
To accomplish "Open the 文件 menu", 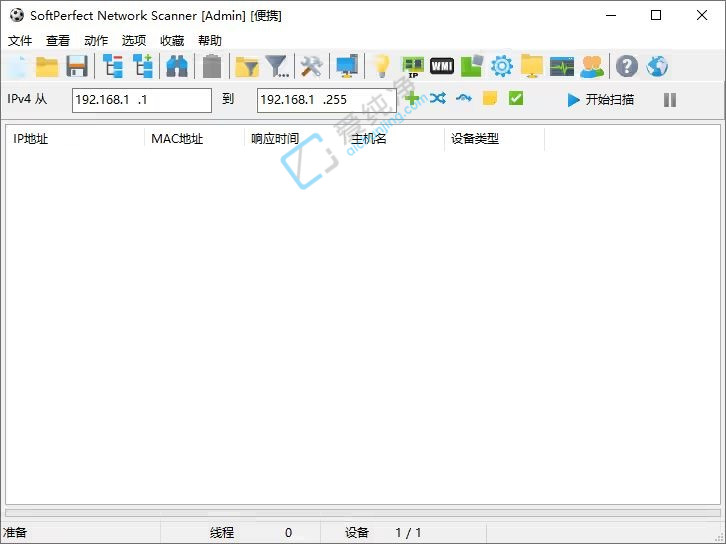I will click(20, 41).
